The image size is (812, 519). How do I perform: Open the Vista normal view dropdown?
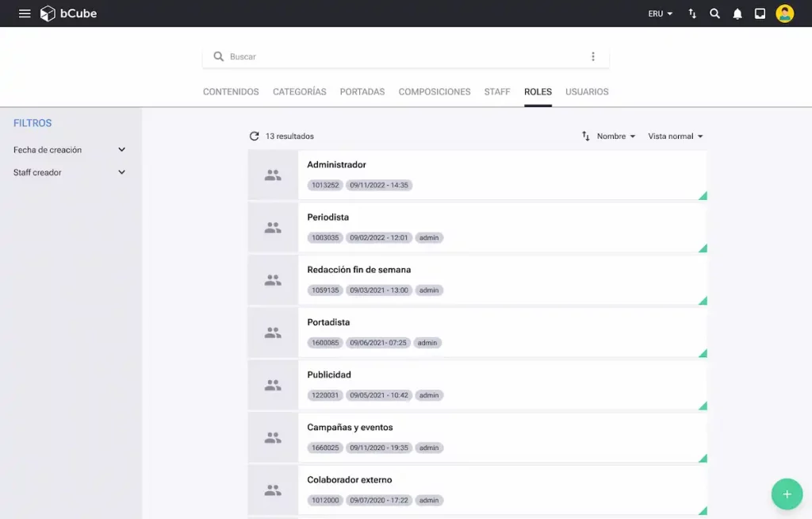[675, 136]
